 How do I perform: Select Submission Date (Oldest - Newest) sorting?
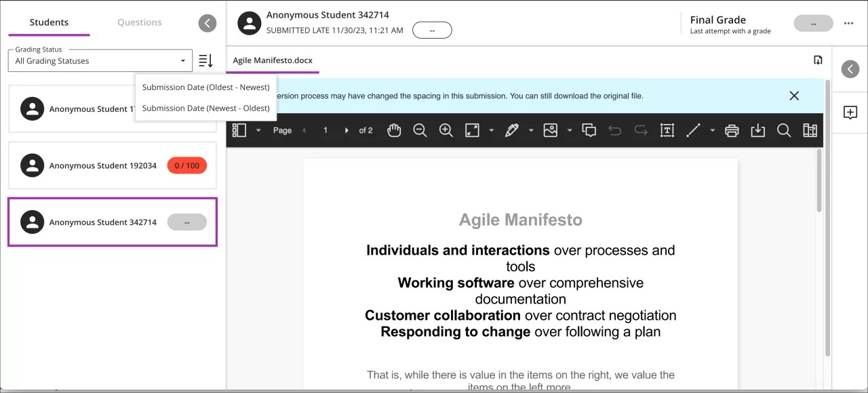(x=205, y=87)
